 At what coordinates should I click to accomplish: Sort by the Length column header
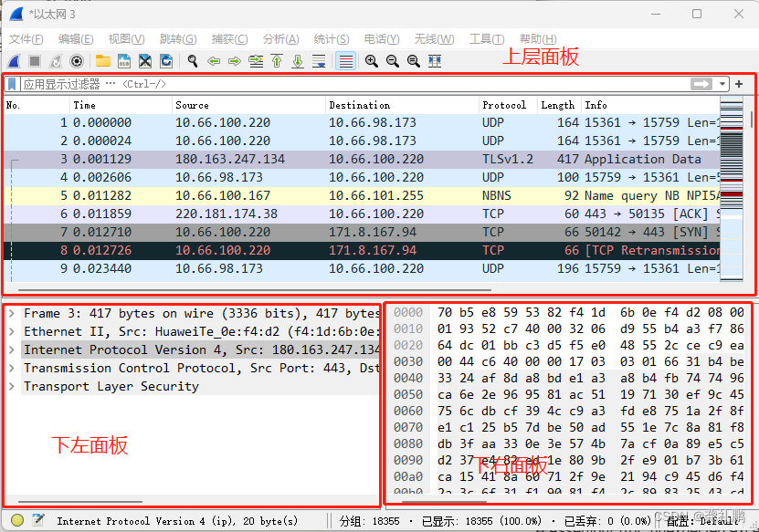click(559, 105)
